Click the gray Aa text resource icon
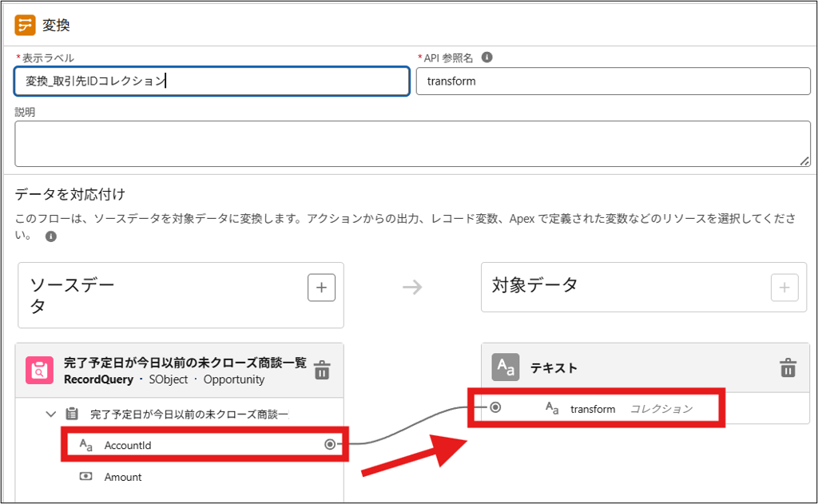This screenshot has height=504, width=818. [x=506, y=367]
